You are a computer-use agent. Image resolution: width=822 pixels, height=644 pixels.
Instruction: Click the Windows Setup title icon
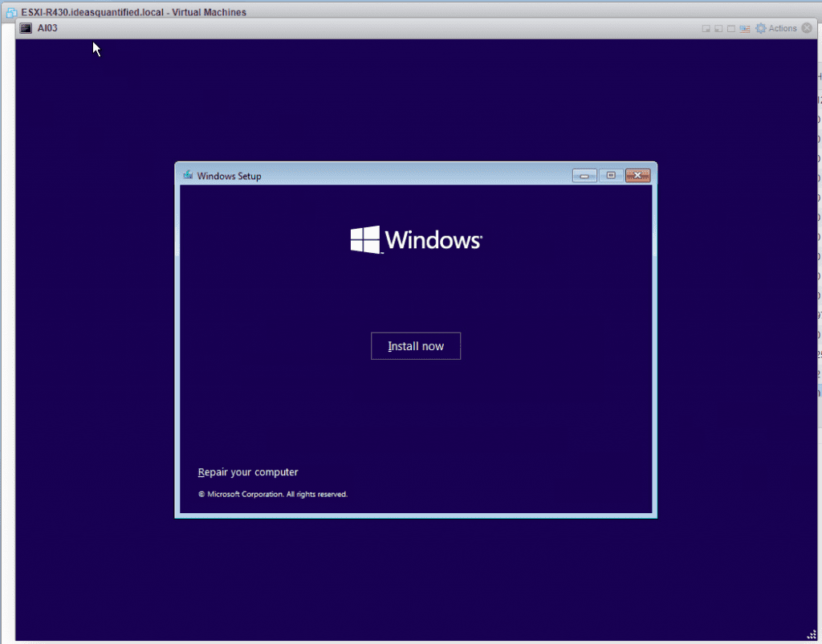pyautogui.click(x=188, y=174)
